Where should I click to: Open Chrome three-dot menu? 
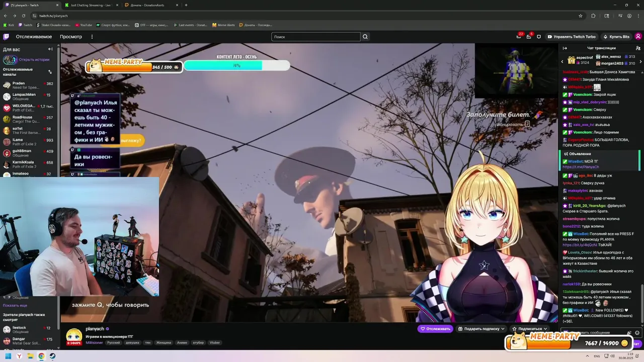[638, 16]
